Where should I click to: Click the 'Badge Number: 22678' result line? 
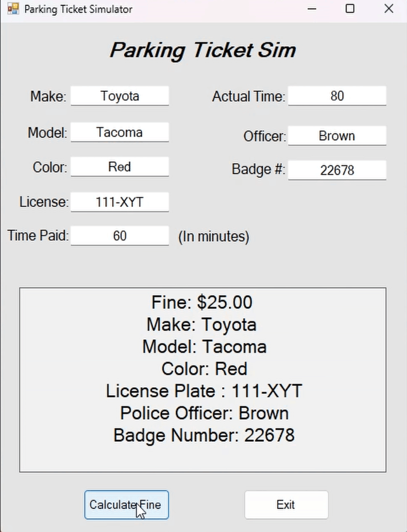coord(204,435)
